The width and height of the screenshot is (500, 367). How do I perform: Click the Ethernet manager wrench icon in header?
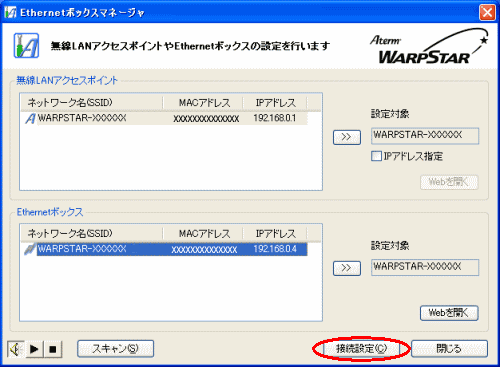tap(26, 45)
